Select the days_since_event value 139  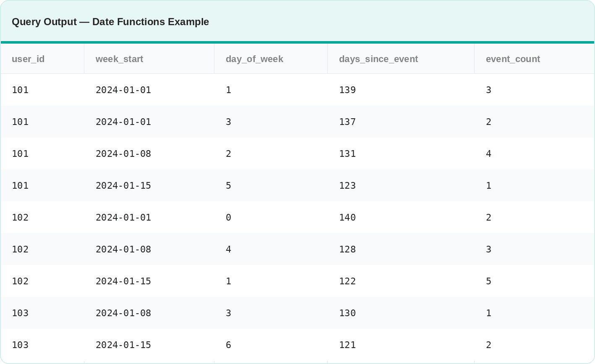pos(347,90)
